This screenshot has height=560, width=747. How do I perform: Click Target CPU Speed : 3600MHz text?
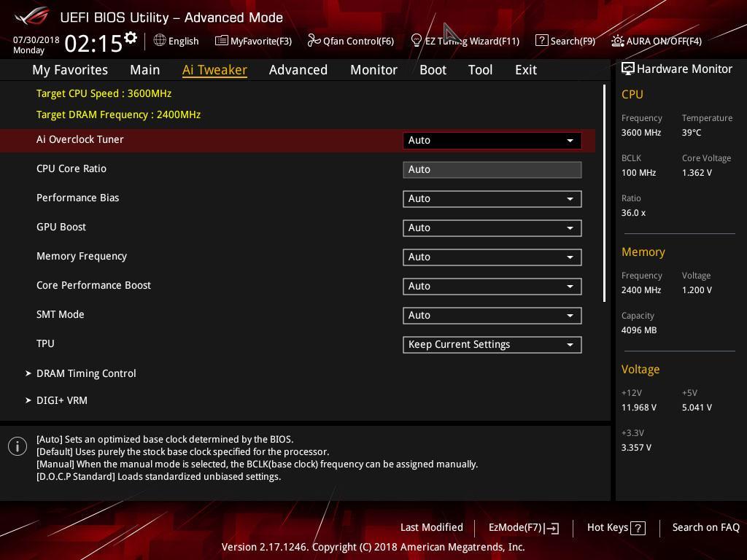pos(104,93)
